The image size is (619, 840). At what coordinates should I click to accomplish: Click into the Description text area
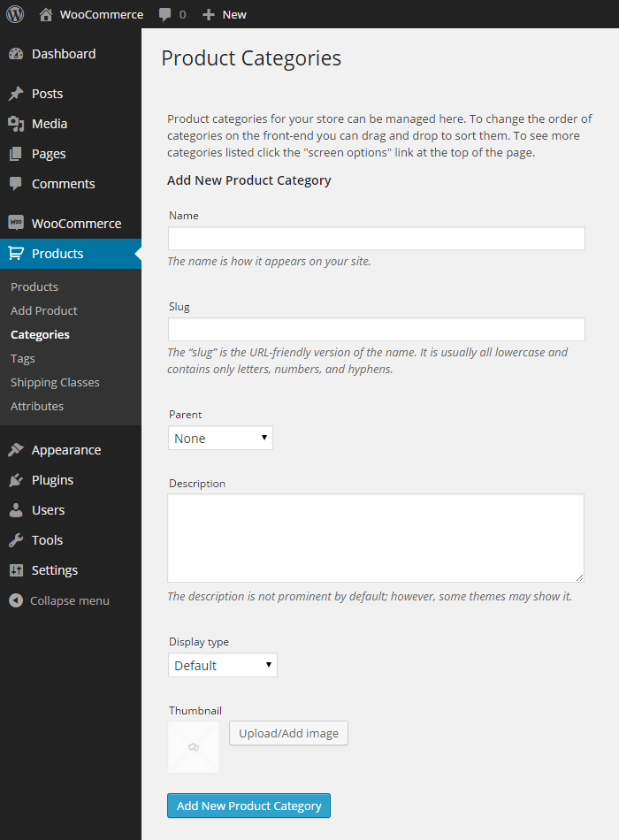point(376,538)
